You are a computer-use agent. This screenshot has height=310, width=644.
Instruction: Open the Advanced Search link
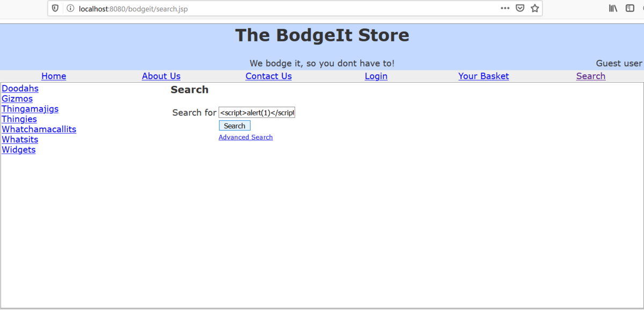(246, 138)
